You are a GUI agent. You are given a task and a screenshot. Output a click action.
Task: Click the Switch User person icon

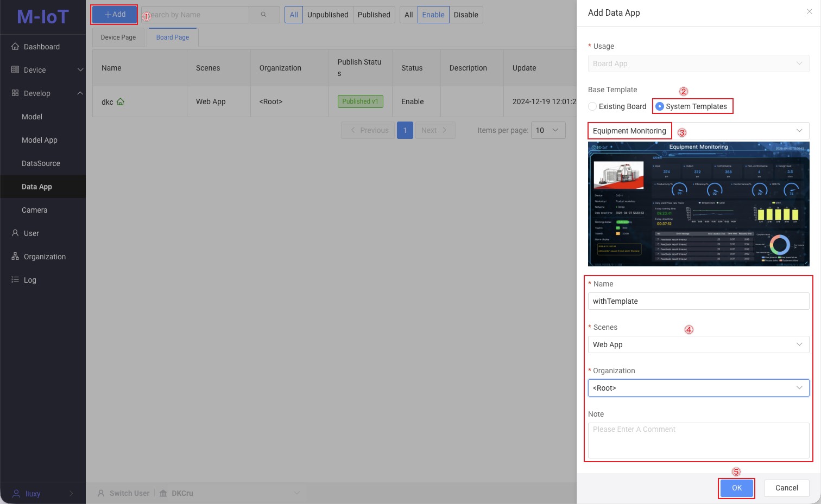(100, 493)
